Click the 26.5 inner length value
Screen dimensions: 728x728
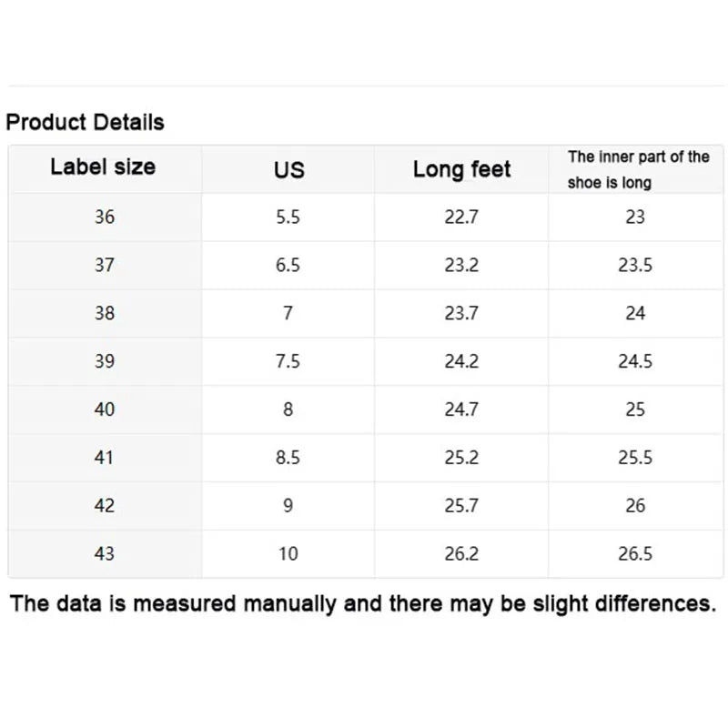(x=635, y=553)
